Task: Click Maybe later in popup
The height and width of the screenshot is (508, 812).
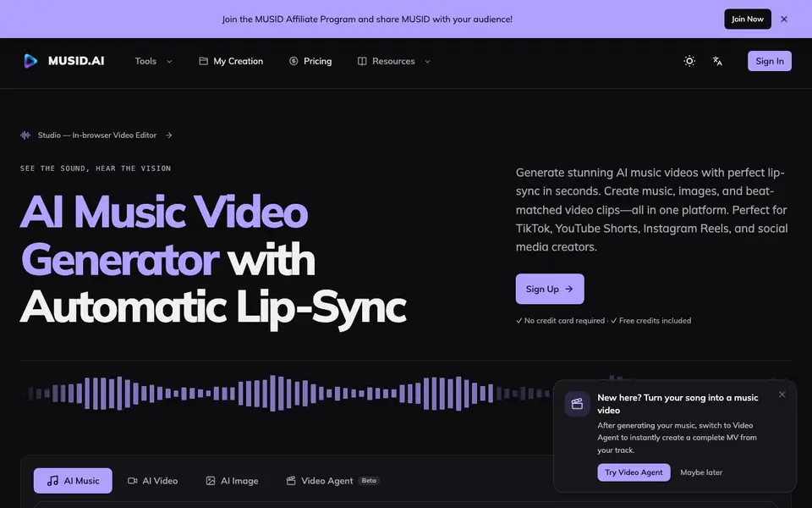Action: click(x=701, y=472)
